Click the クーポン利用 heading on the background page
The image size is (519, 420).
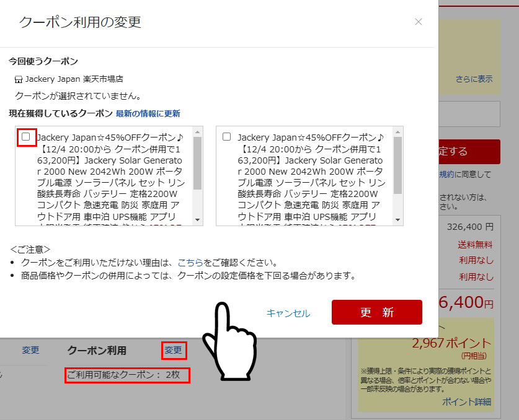[97, 351]
